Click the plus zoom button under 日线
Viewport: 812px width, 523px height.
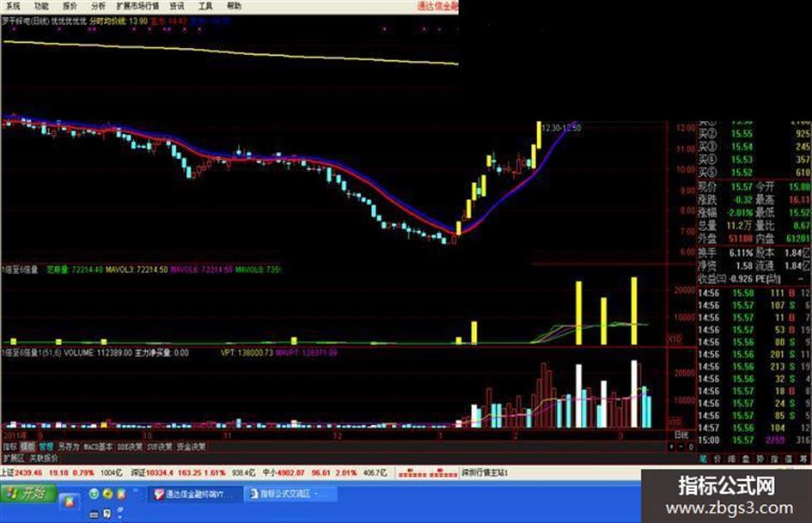672,447
